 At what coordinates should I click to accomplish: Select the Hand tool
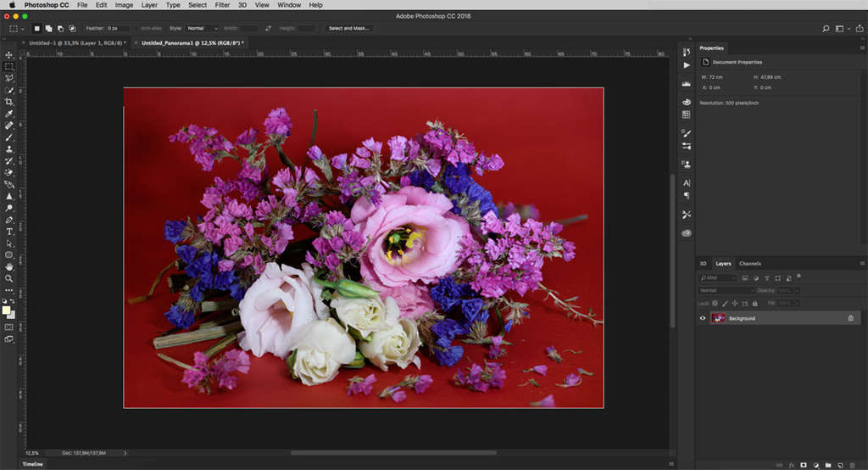coord(9,266)
